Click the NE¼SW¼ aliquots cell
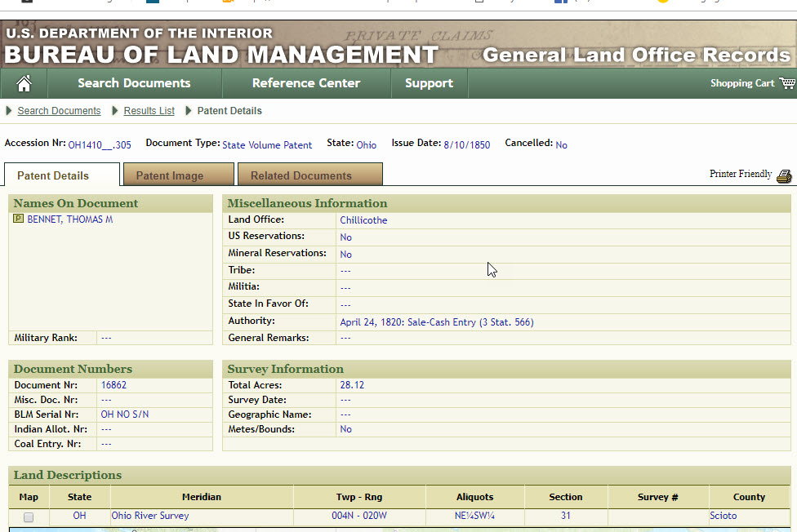Screen dimensions: 797x532 click(x=474, y=516)
